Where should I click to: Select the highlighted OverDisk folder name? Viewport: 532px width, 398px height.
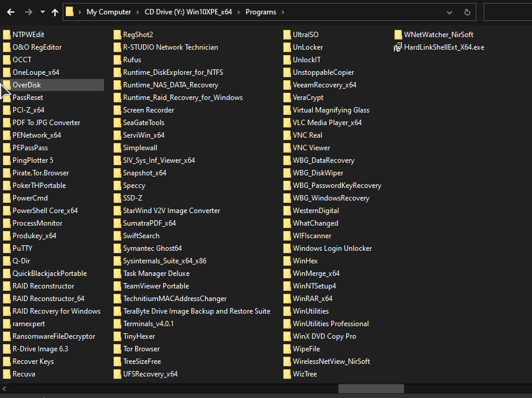[27, 85]
